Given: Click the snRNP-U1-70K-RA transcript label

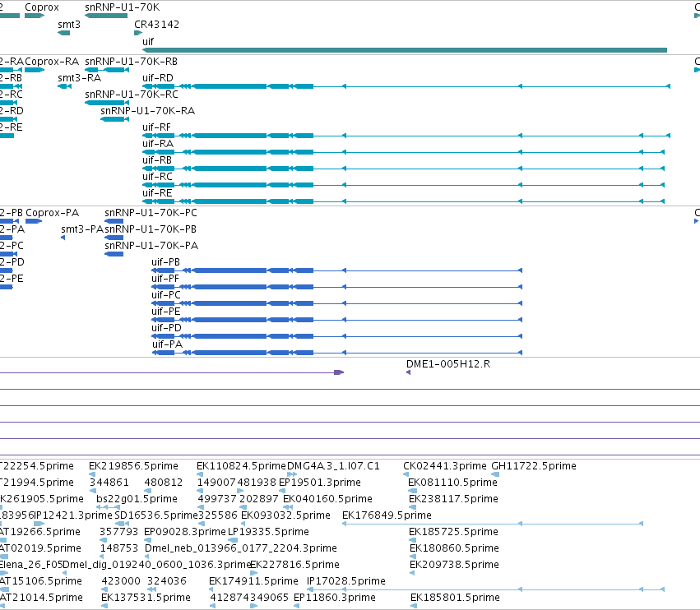Looking at the screenshot, I should (x=147, y=111).
